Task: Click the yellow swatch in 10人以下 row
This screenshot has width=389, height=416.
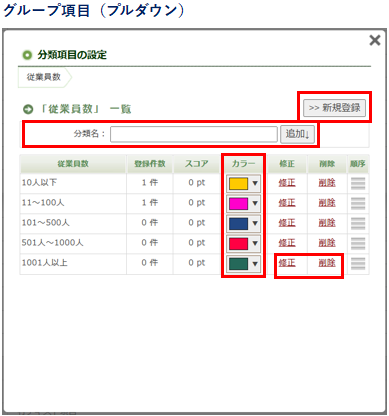Action: pyautogui.click(x=238, y=183)
